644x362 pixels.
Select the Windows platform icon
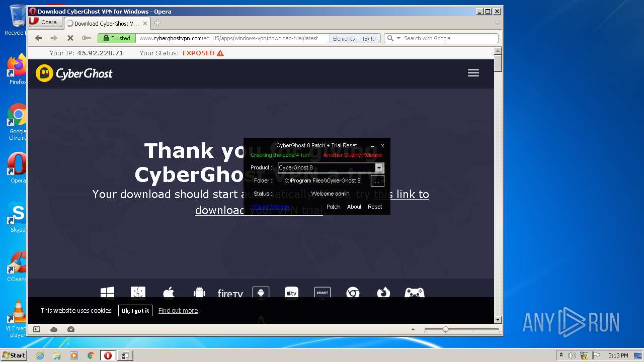pyautogui.click(x=107, y=293)
